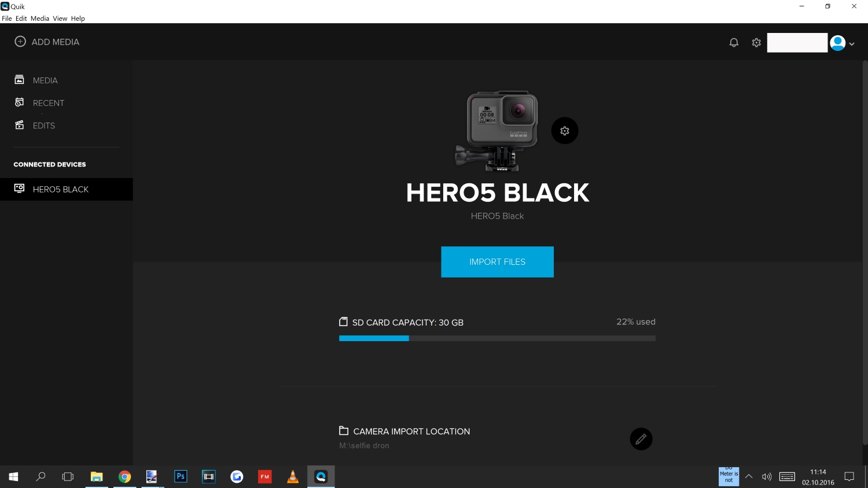Click the blank account name field
The width and height of the screenshot is (868, 488).
pos(797,43)
